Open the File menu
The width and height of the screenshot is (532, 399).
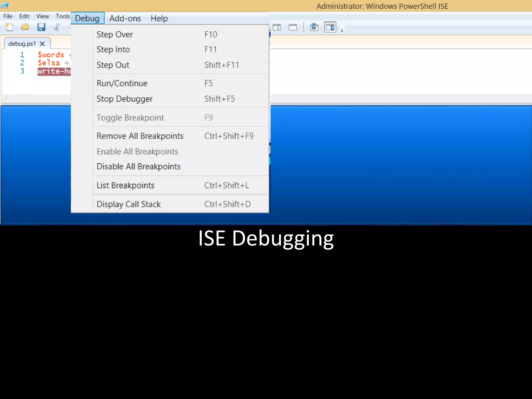(x=8, y=16)
